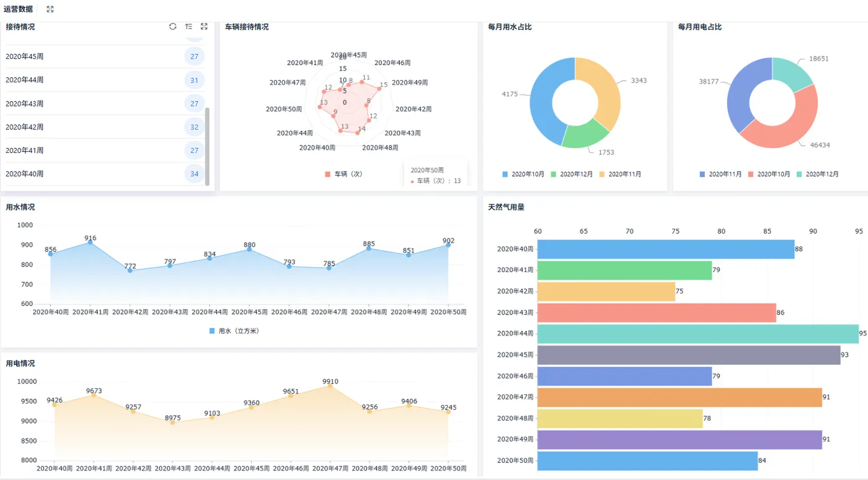Click the 916 data point on 用水情况 chart
The image size is (868, 480).
click(x=91, y=242)
